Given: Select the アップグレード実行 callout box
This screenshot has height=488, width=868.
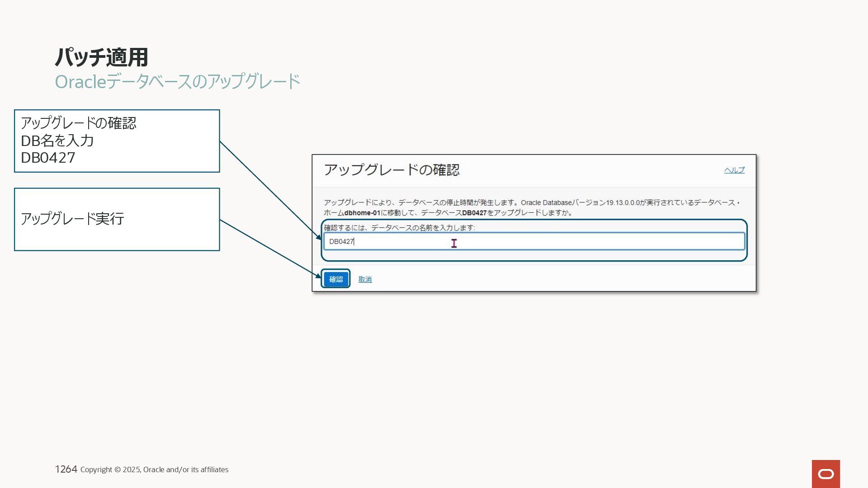Looking at the screenshot, I should pyautogui.click(x=117, y=219).
